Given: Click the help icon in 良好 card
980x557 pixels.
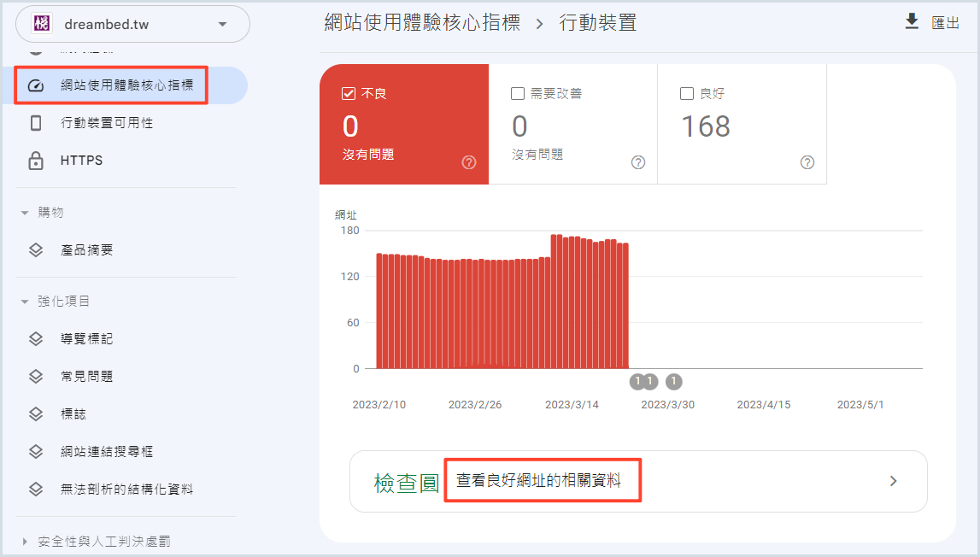Looking at the screenshot, I should [807, 162].
